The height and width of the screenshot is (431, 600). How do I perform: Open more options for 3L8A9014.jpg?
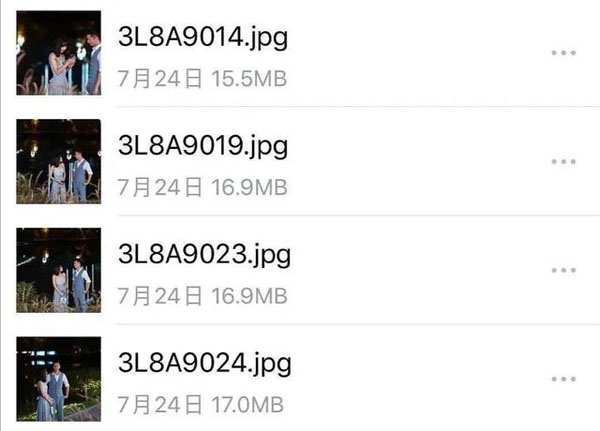563,53
